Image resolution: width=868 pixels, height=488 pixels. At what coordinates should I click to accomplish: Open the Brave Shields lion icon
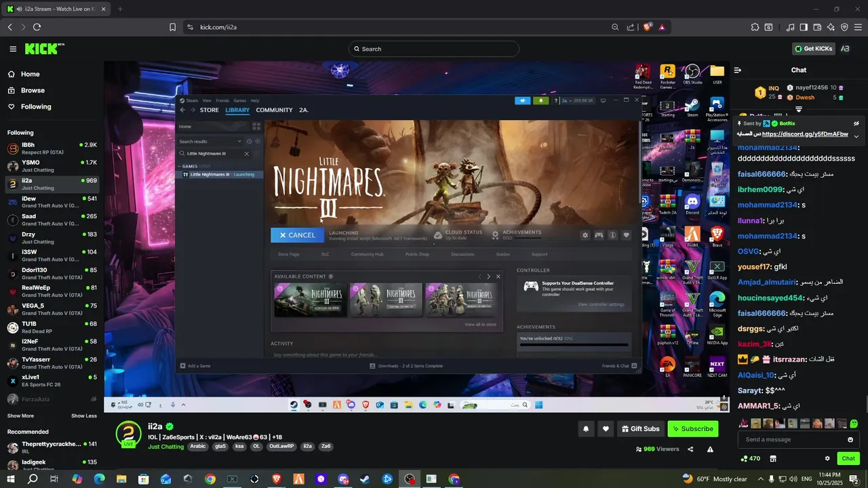648,27
